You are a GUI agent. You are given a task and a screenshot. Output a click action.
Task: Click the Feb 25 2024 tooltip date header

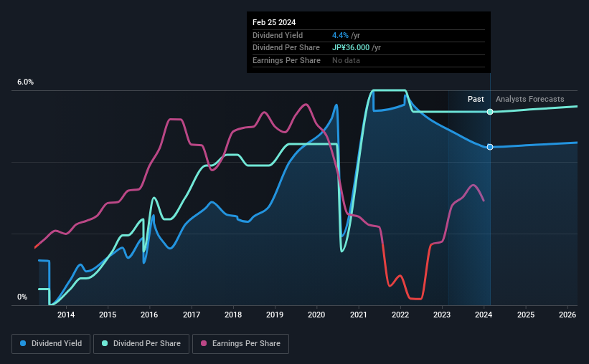[274, 22]
